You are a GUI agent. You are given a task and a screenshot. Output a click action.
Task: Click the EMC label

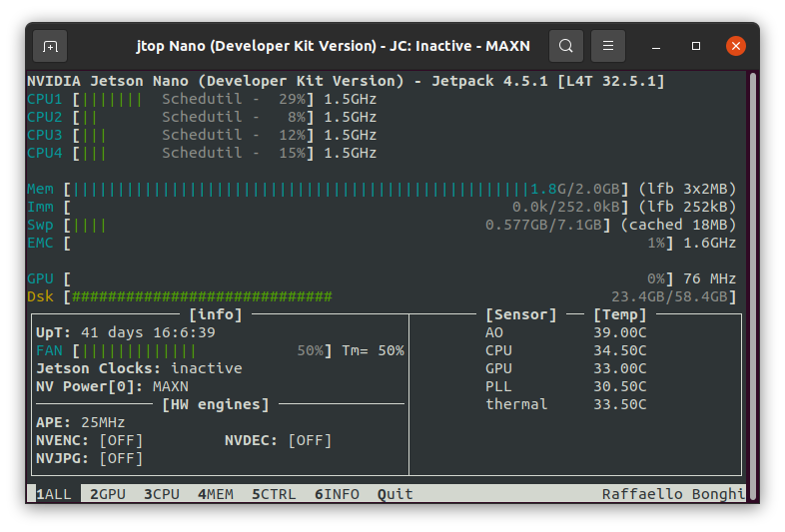coord(40,244)
